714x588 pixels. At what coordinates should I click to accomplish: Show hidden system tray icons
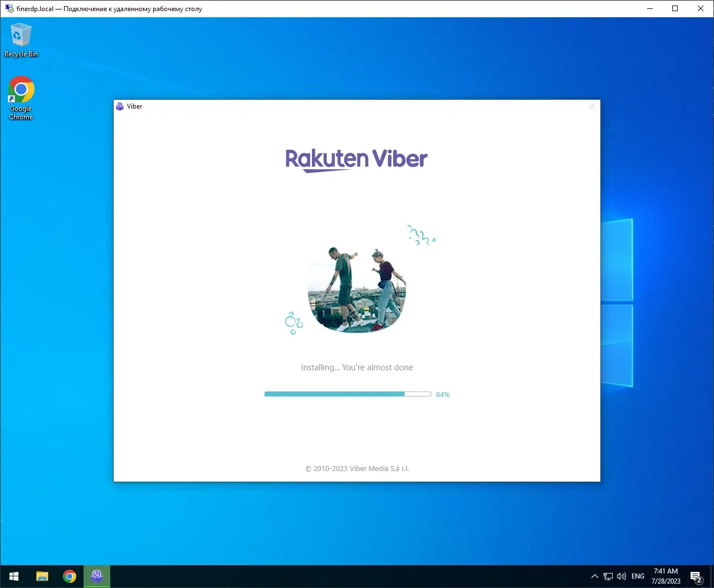tap(594, 576)
